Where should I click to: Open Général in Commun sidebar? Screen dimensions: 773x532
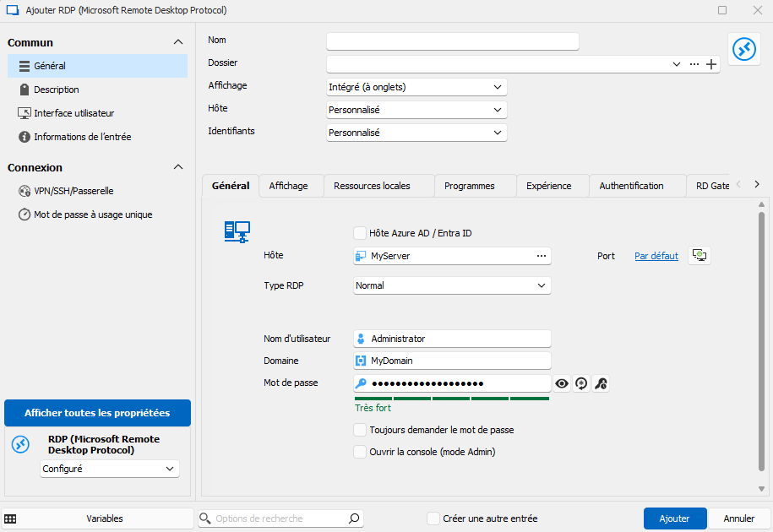[x=98, y=66]
